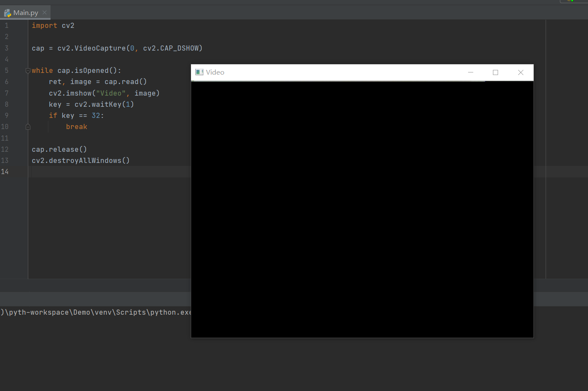
Task: Select the Main.py editor tab
Action: pyautogui.click(x=25, y=12)
